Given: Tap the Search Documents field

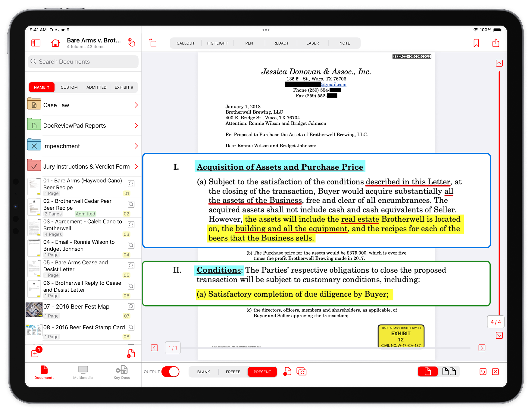Looking at the screenshot, I should click(83, 61).
